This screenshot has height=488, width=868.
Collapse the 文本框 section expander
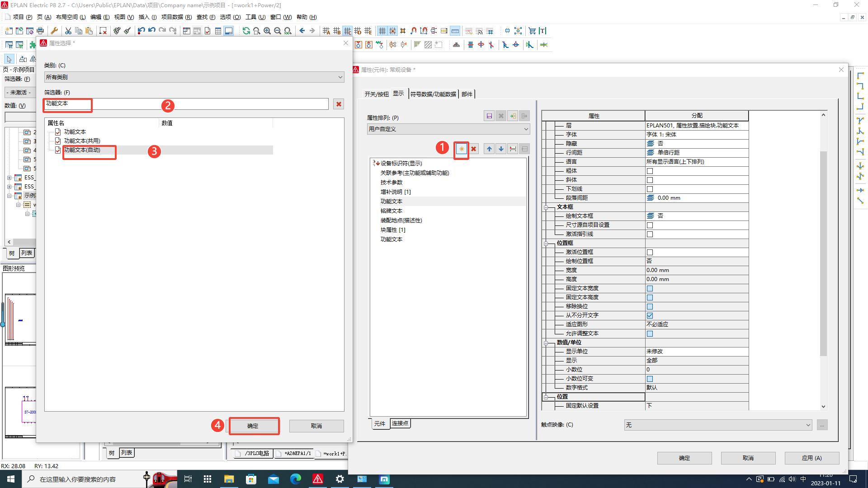tap(546, 207)
